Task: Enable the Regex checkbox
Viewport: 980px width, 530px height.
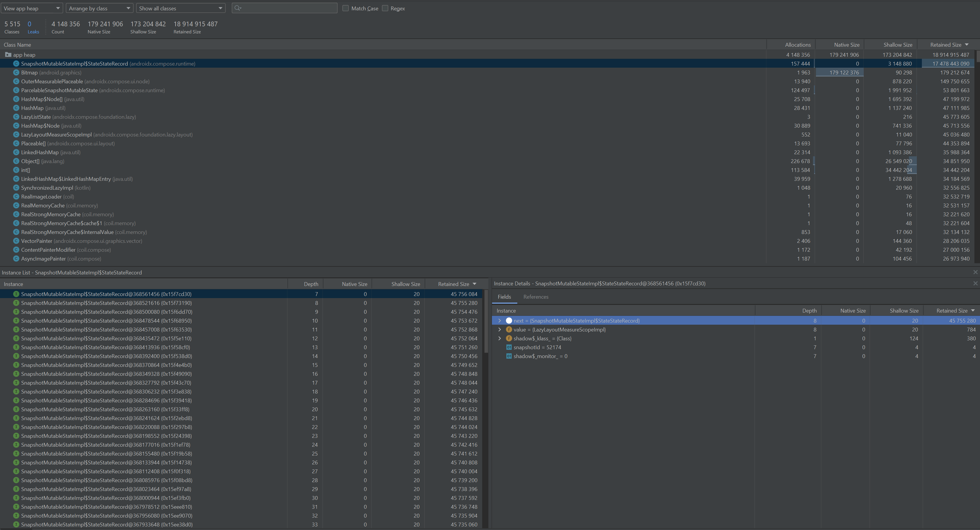Action: (385, 8)
